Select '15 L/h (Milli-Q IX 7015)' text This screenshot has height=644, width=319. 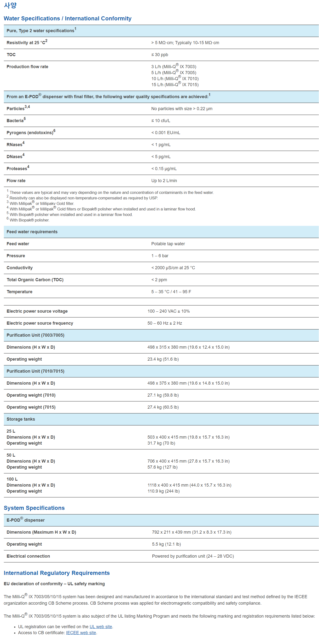175,84
